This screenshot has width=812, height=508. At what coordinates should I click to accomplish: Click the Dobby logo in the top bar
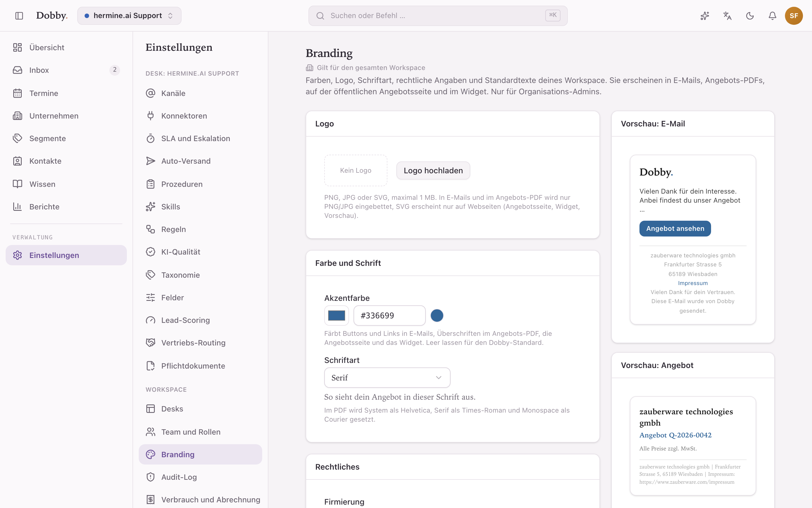tap(52, 16)
